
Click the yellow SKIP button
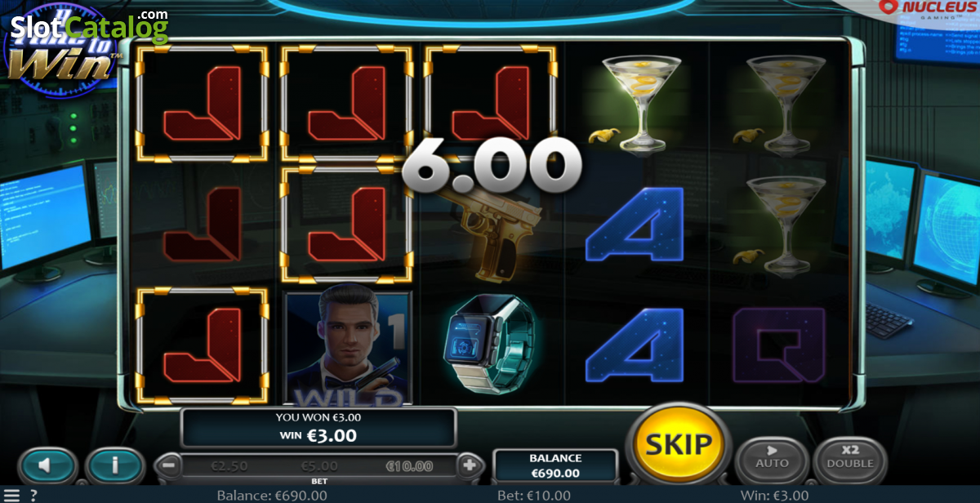click(679, 444)
